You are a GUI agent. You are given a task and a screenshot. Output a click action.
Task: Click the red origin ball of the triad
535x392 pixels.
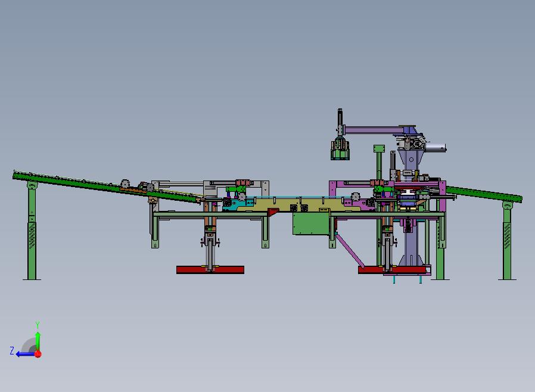point(38,354)
